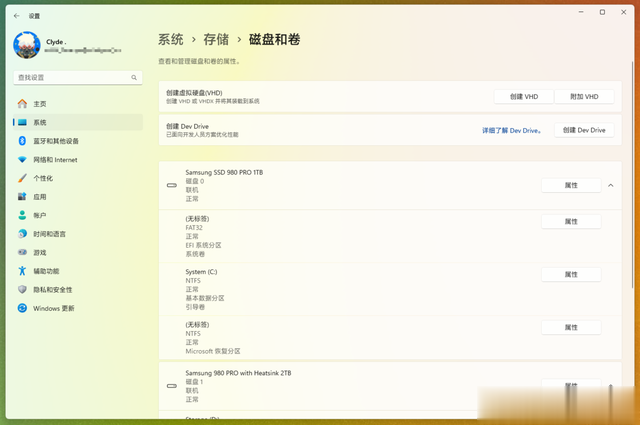The height and width of the screenshot is (425, 640).
Task: Select 系统 monitor icon in sidebar
Action: [x=22, y=122]
